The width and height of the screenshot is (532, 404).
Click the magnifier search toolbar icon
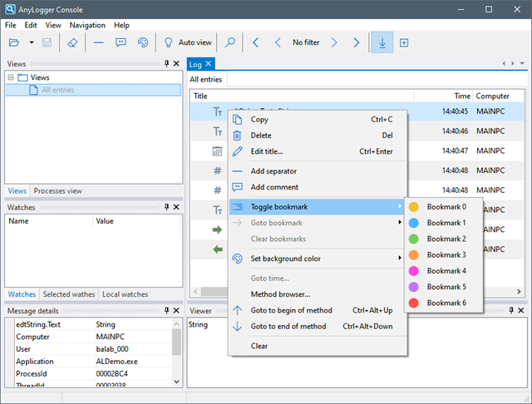[x=230, y=42]
